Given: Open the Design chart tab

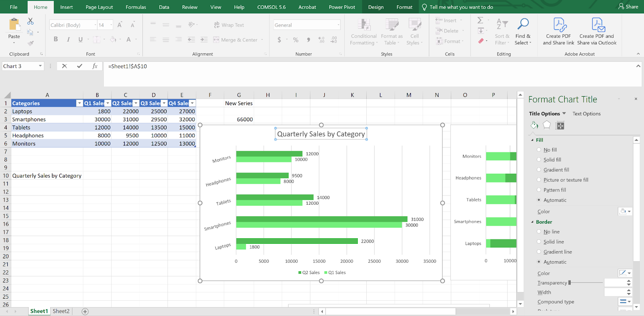Looking at the screenshot, I should pos(376,7).
